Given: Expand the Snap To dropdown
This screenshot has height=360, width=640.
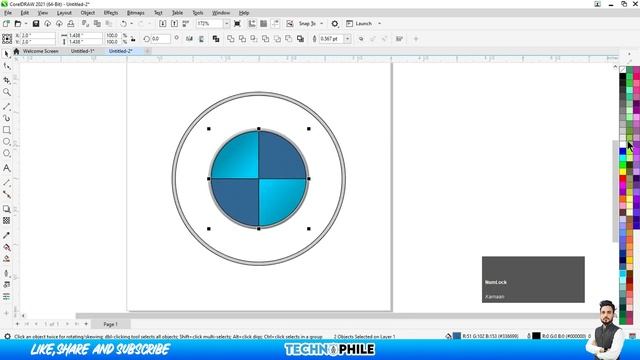Looking at the screenshot, I should pos(322,24).
